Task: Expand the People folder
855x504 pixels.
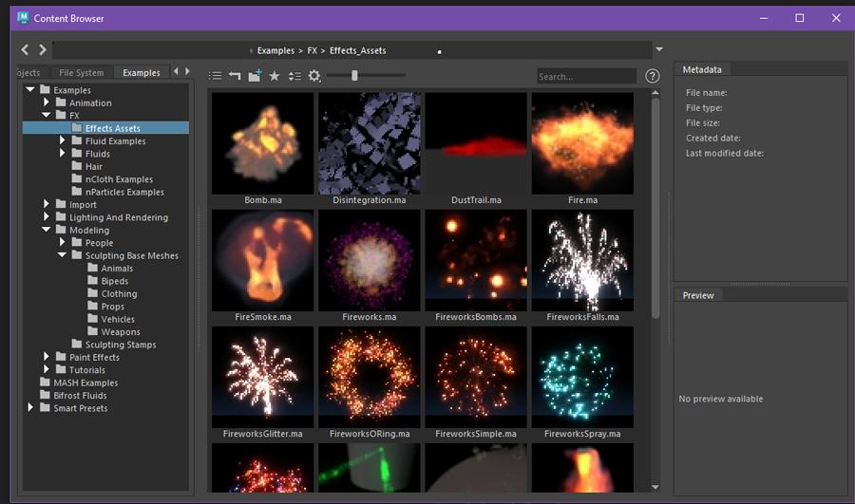Action: pyautogui.click(x=62, y=242)
